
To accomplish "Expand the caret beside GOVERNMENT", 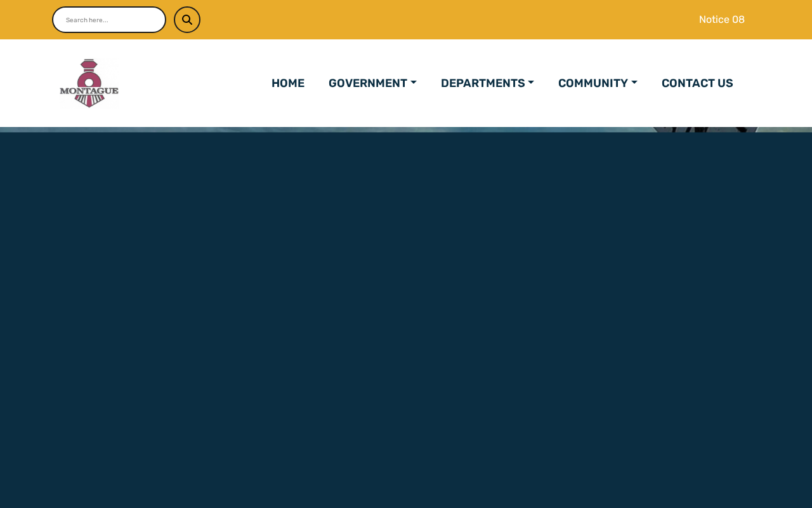I will pos(414,83).
